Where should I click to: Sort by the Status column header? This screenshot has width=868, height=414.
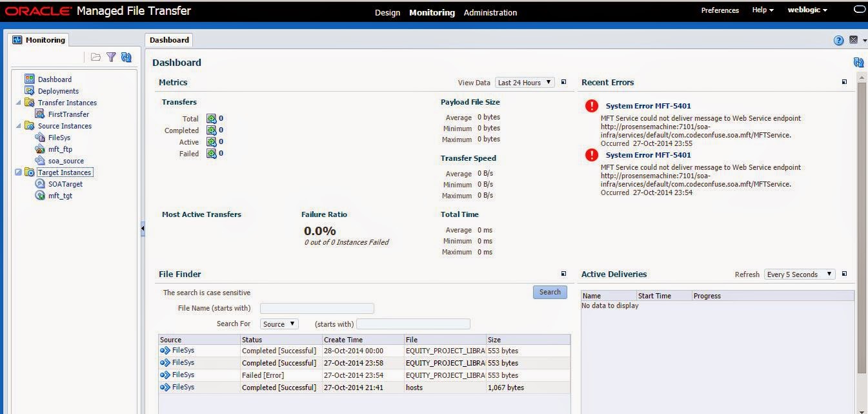pyautogui.click(x=281, y=339)
